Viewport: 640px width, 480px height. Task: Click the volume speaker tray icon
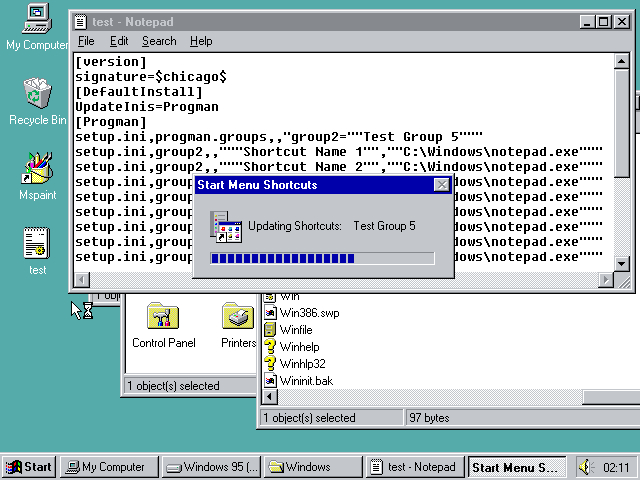pyautogui.click(x=586, y=467)
